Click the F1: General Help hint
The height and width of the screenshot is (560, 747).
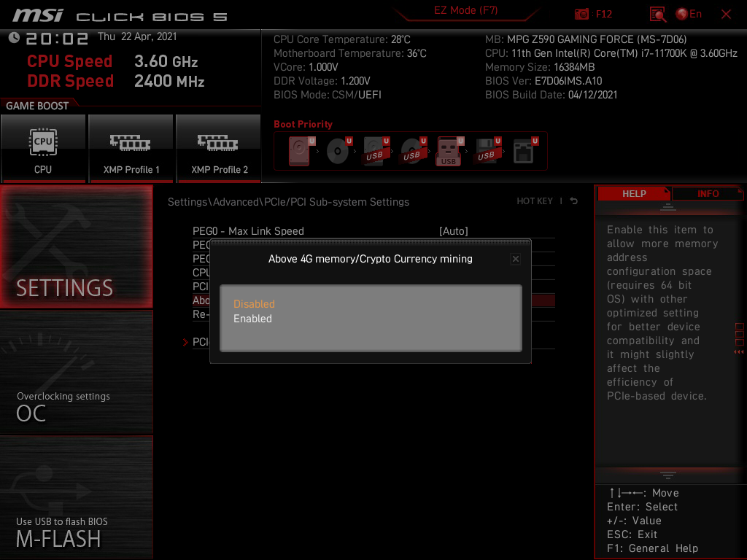tap(652, 548)
